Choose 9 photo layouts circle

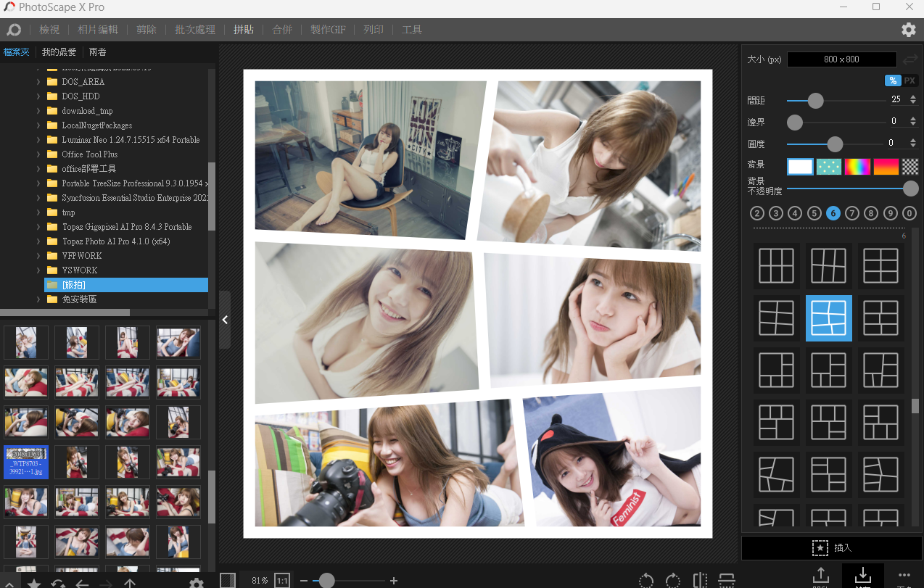click(891, 213)
